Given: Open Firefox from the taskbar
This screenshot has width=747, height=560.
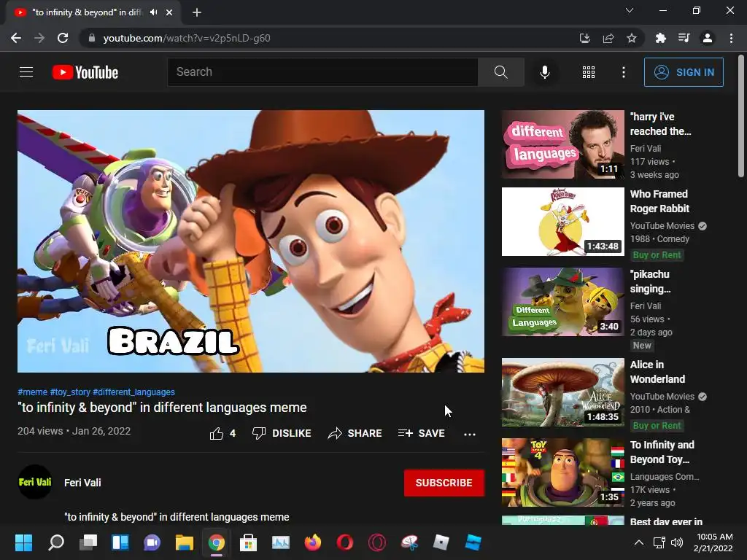Looking at the screenshot, I should coord(312,542).
